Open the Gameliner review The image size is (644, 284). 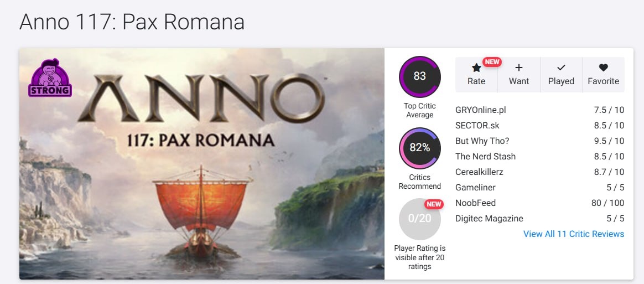475,187
